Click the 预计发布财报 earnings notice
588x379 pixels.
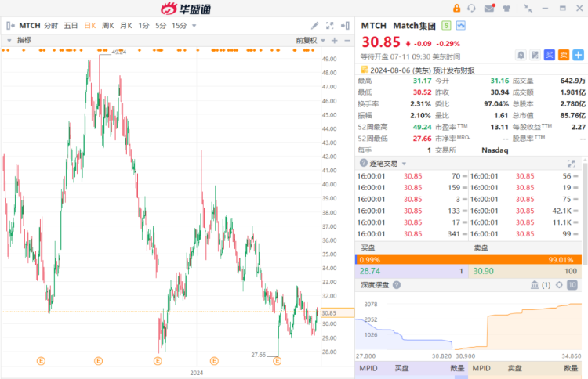click(x=454, y=70)
